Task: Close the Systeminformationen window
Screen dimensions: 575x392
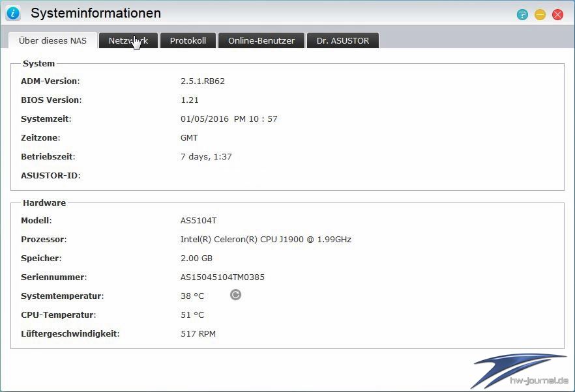Action: point(558,15)
